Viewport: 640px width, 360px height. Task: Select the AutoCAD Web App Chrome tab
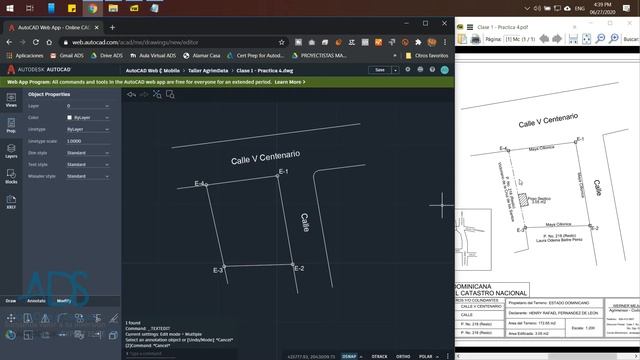coord(53,27)
